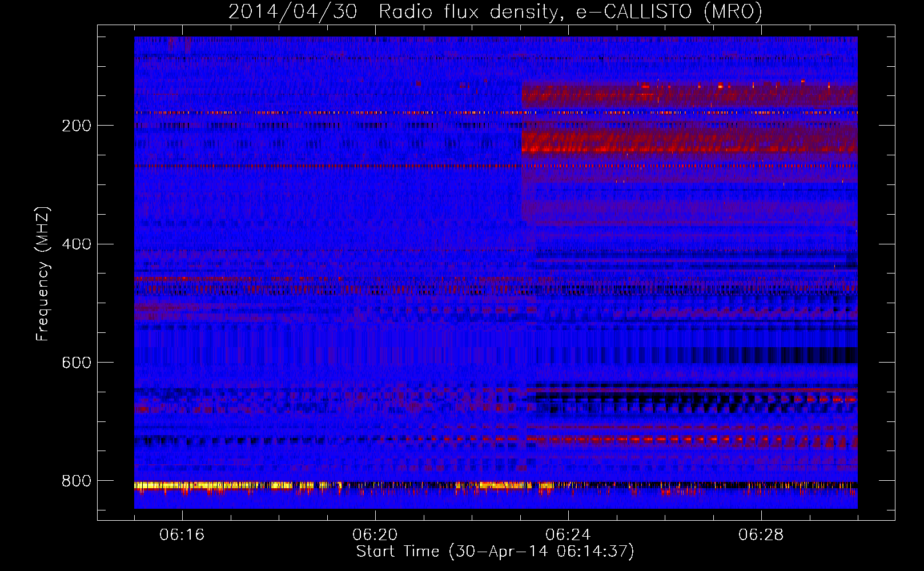This screenshot has height=571, width=924.
Task: Click the 06:16 time tick label
Action: click(182, 535)
